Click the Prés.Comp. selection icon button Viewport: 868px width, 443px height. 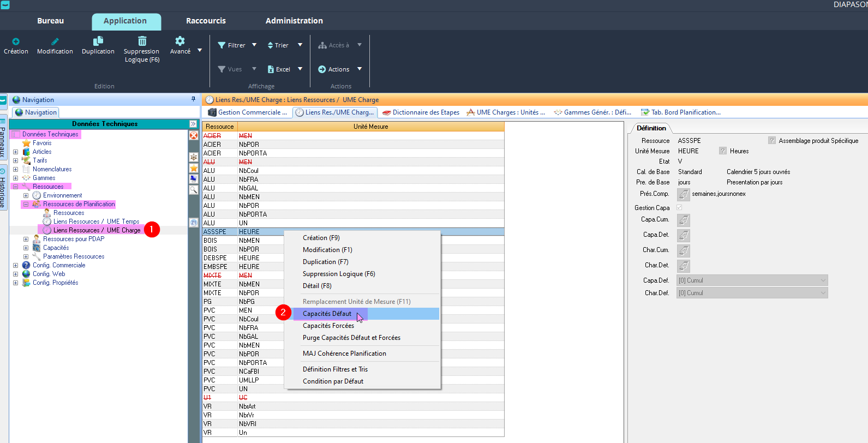(x=684, y=194)
